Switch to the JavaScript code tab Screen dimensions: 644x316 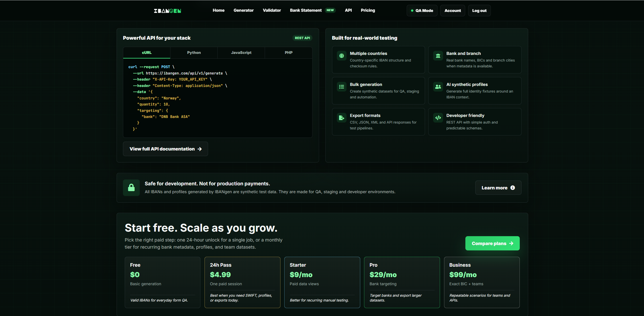(241, 53)
